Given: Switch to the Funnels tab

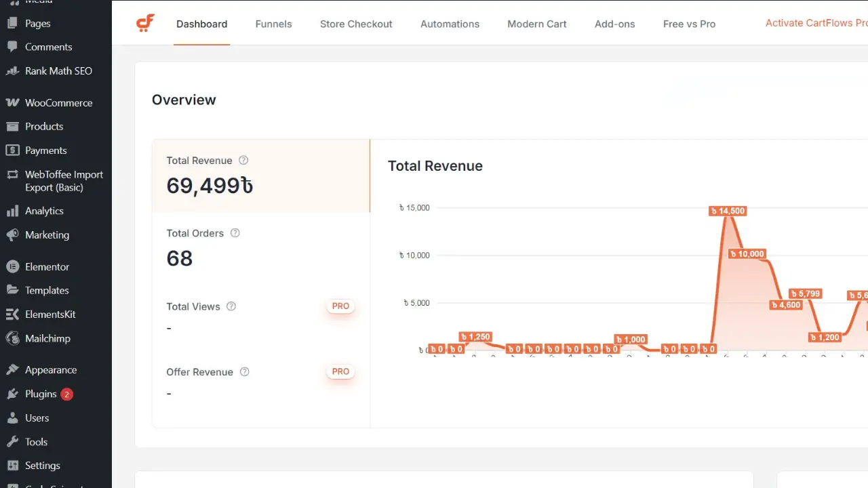Looking at the screenshot, I should pyautogui.click(x=273, y=24).
